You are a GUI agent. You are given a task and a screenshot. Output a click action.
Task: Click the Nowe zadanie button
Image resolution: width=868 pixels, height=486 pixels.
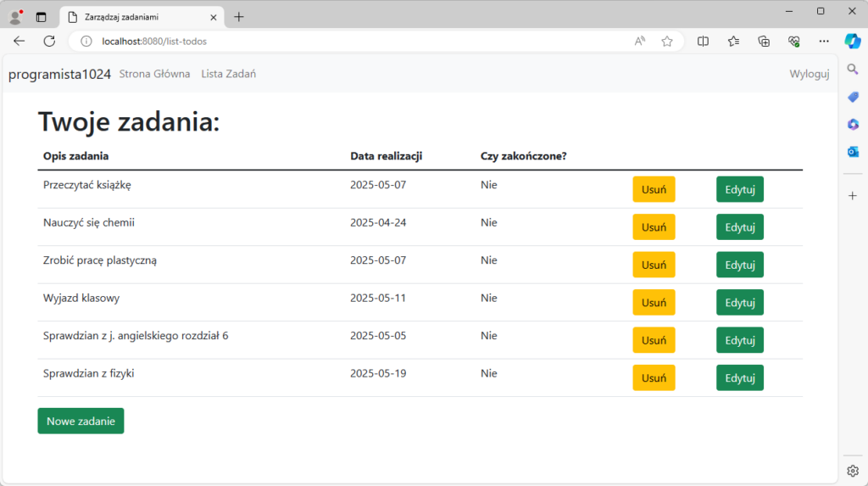[81, 421]
